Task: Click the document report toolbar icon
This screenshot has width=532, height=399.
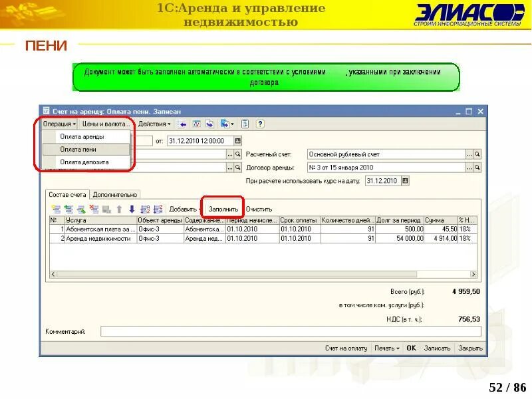Action: coord(245,124)
